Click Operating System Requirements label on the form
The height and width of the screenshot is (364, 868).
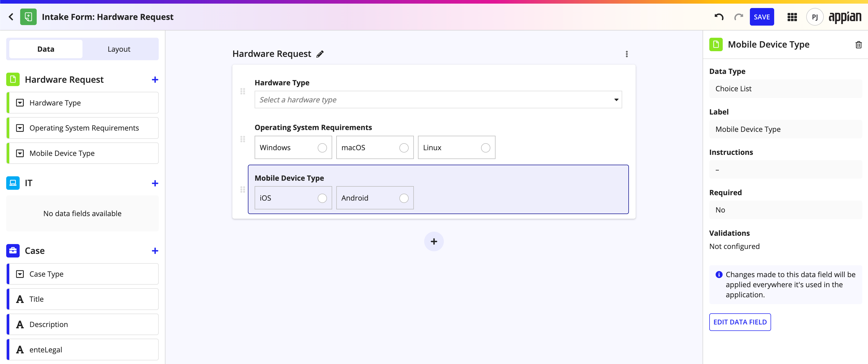tap(313, 127)
